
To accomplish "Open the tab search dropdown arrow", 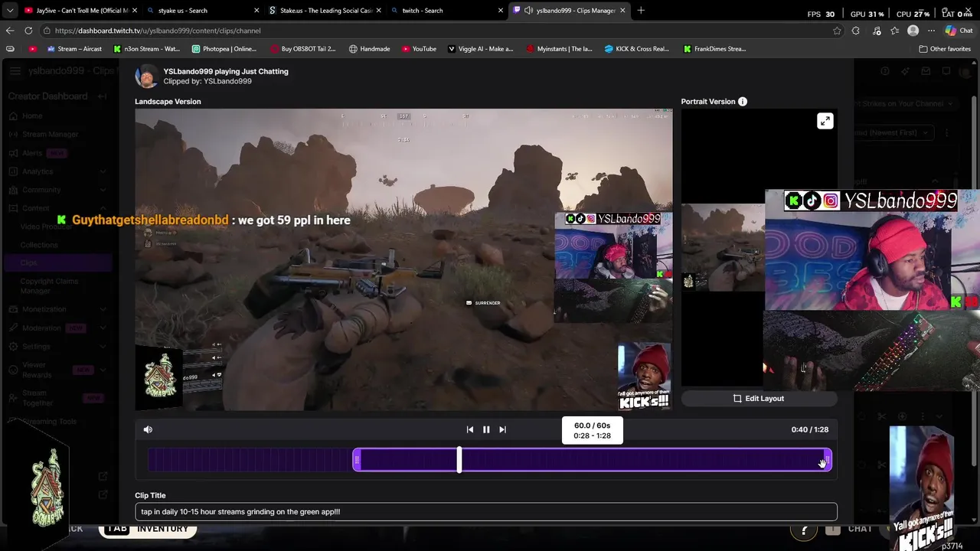I will 10,10.
